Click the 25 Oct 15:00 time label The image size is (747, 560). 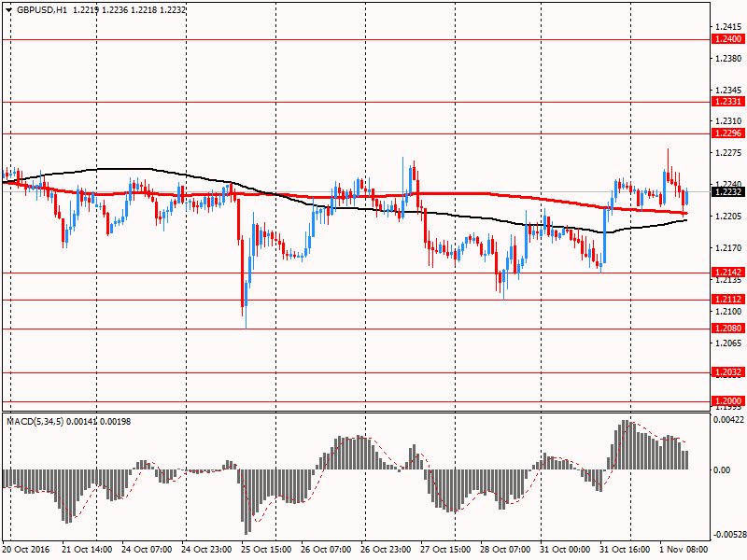266,550
